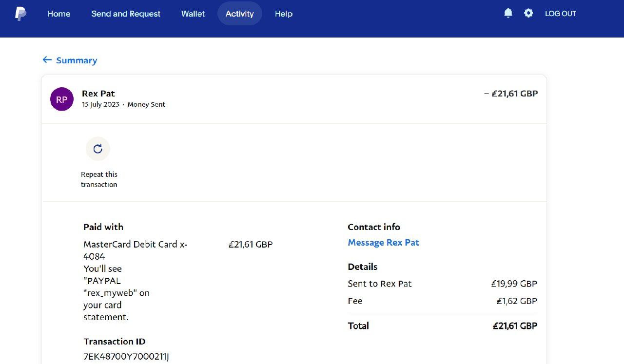Click the PayPal logo icon
Image resolution: width=624 pixels, height=364 pixels.
tap(20, 14)
